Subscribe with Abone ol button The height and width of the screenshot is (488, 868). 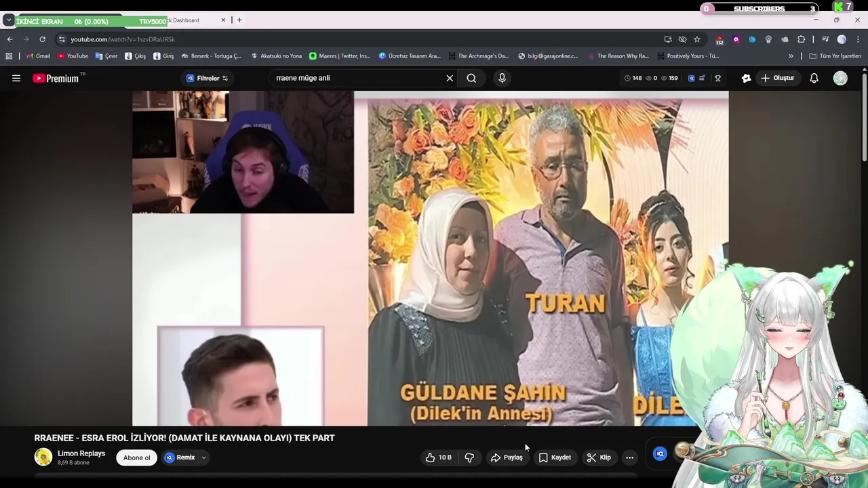(x=137, y=457)
